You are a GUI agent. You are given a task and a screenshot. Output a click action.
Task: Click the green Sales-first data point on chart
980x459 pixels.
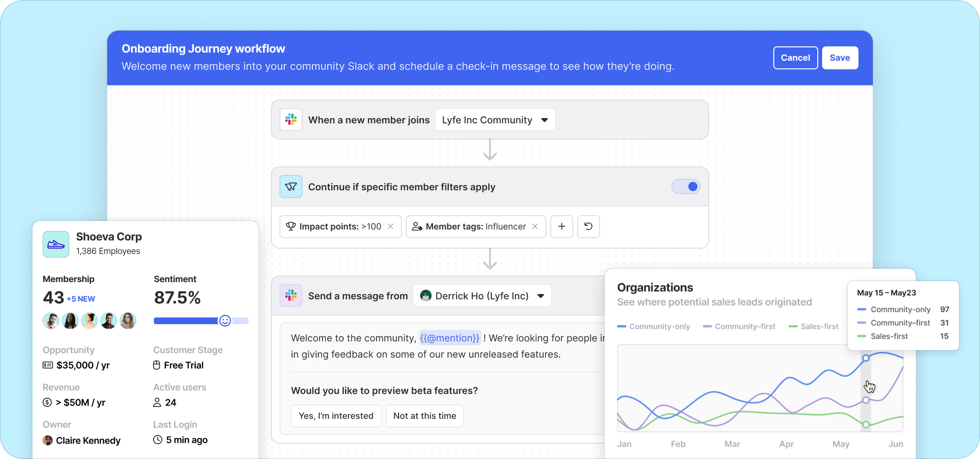tap(866, 425)
